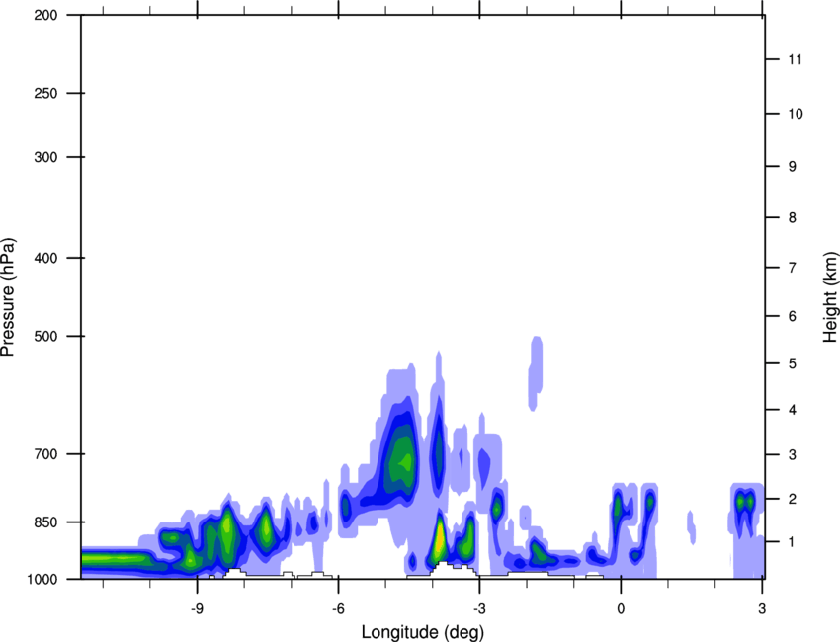The width and height of the screenshot is (840, 642).
Task: Click the 'Pressure (hPa)' axis title
Action: point(8,297)
